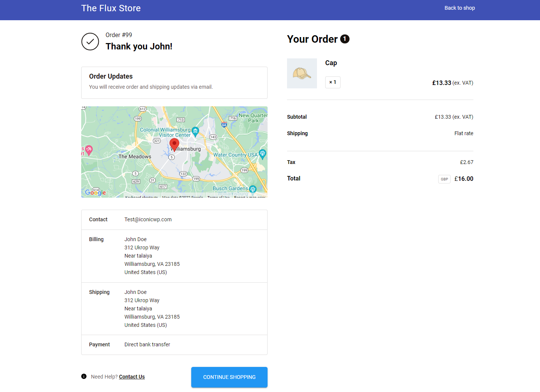Open the Back to shop link
Image resolution: width=540 pixels, height=392 pixels.
[x=460, y=8]
